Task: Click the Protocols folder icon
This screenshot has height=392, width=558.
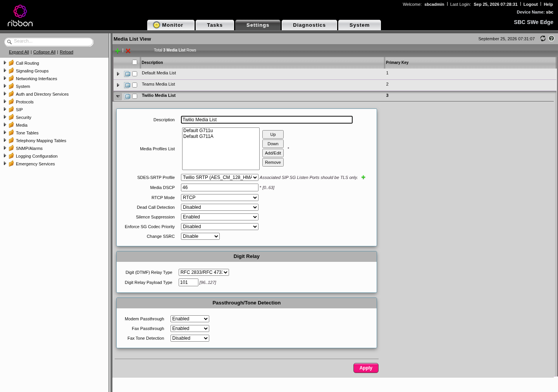Action: 11,101
